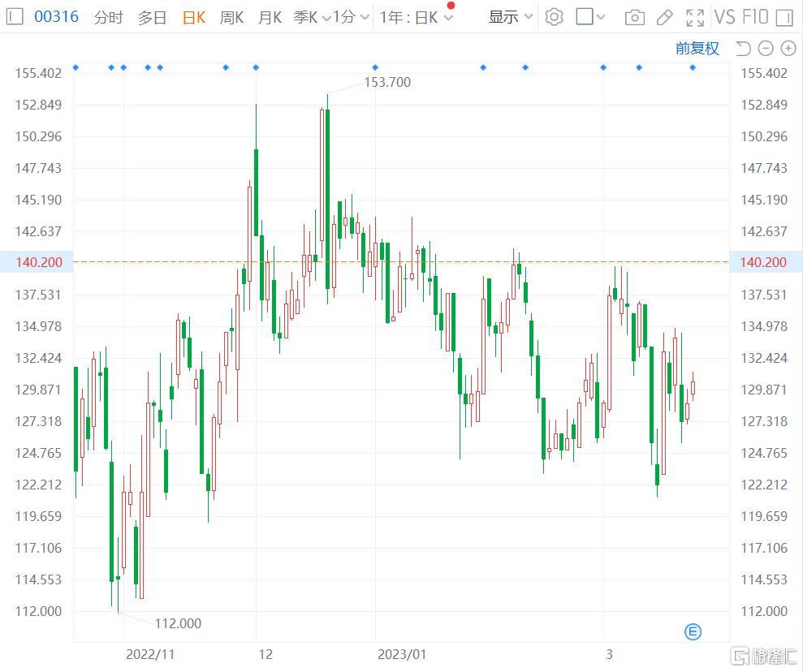Click the leftmost blue diamond event marker
The image size is (803, 672).
pyautogui.click(x=76, y=67)
